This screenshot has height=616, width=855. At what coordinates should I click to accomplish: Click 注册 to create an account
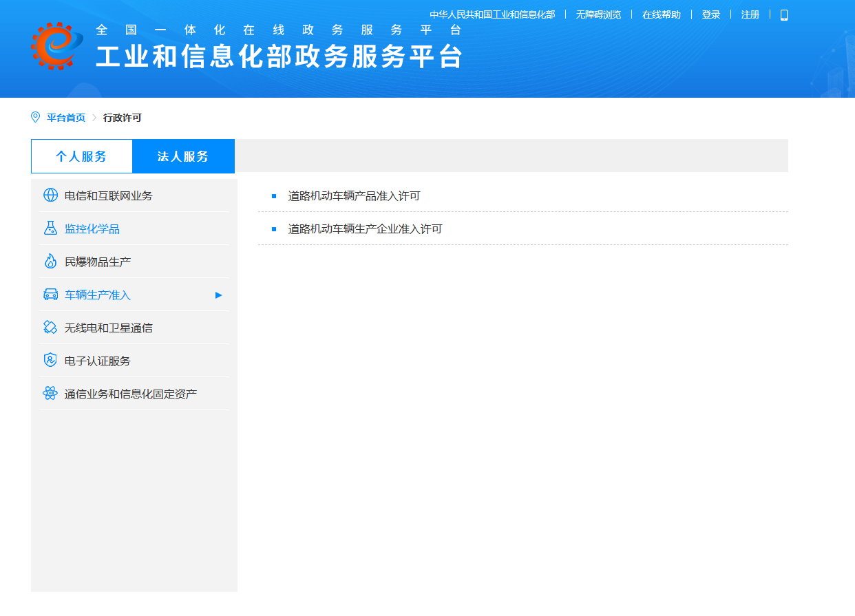tap(750, 14)
